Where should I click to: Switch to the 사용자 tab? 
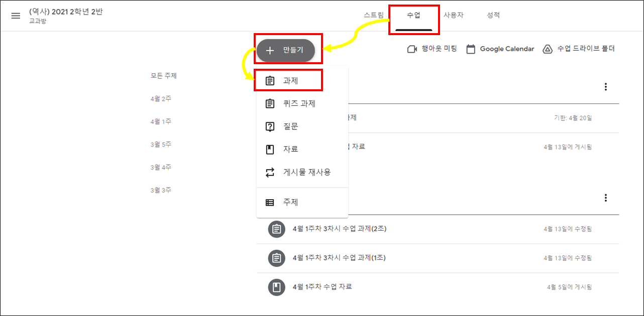pos(453,15)
